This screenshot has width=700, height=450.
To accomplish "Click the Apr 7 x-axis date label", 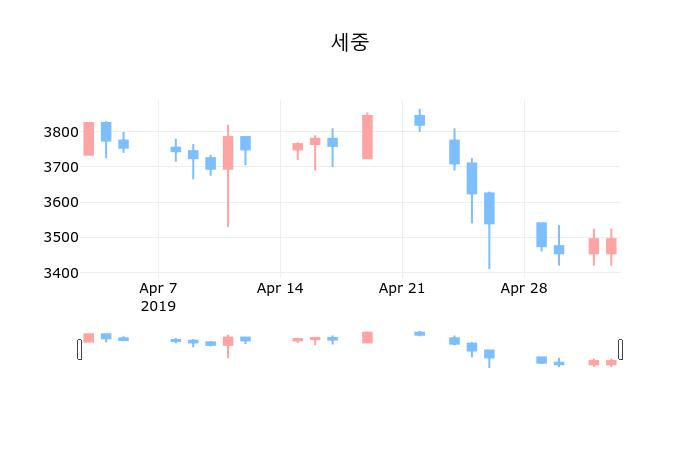I will pos(158,289).
